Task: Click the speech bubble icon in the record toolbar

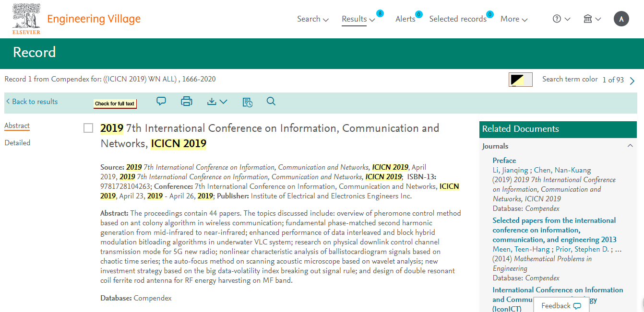Action: coord(161,101)
